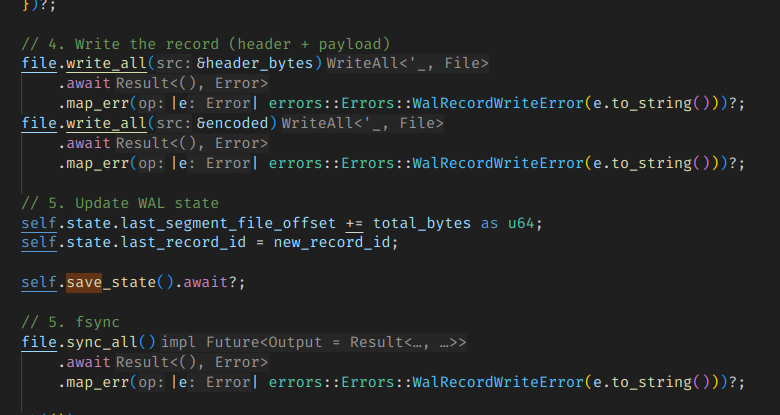Screen dimensions: 780x415
Task: Click the await? after save_state()
Action: [214, 282]
